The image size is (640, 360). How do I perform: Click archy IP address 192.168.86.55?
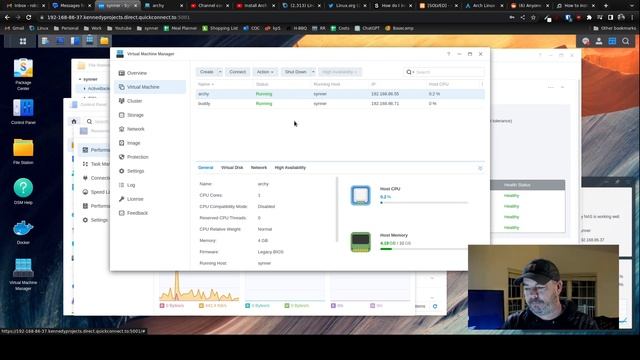tap(385, 94)
